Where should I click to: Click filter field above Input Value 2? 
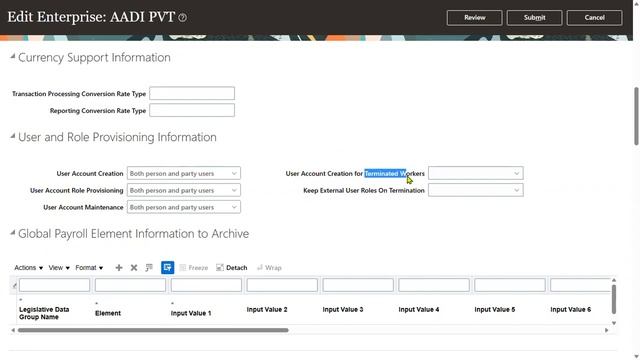pos(282,285)
